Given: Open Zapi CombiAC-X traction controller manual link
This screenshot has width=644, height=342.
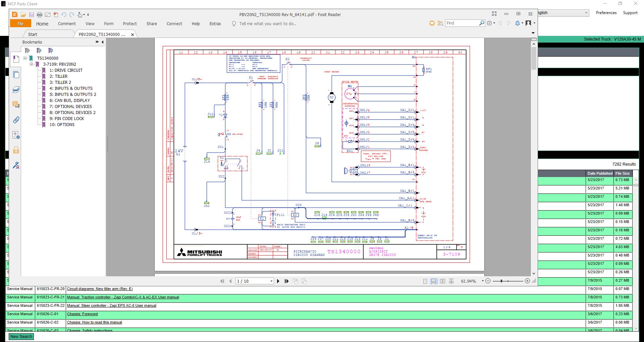Looking at the screenshot, I should pyautogui.click(x=123, y=297).
